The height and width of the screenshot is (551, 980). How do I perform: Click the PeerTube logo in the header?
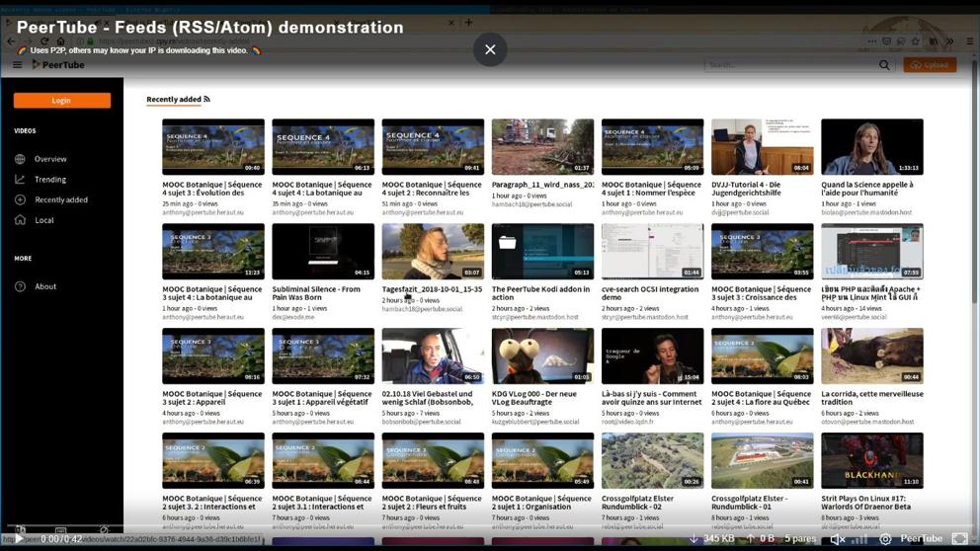pyautogui.click(x=58, y=65)
